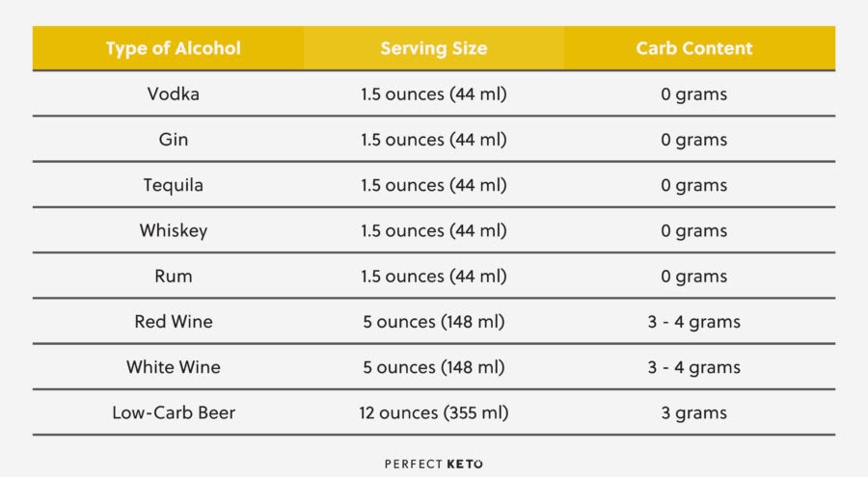Screen dimensions: 868x477
Task: Click Red Wine's 5 ounces serving size
Action: tap(434, 322)
